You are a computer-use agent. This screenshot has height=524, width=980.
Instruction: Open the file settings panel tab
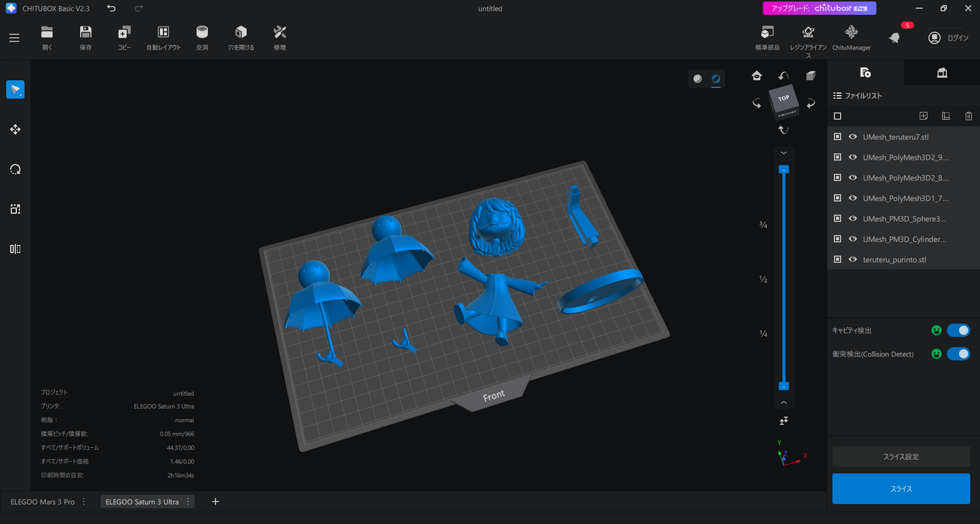(865, 73)
